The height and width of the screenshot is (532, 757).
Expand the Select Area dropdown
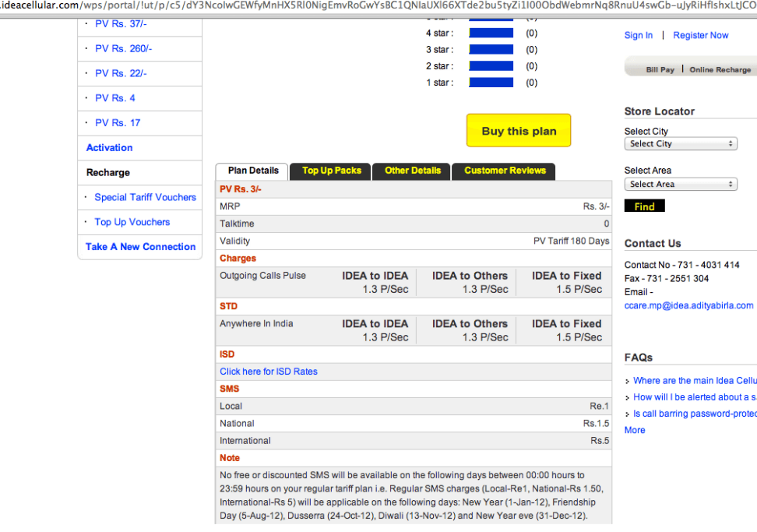pos(681,185)
